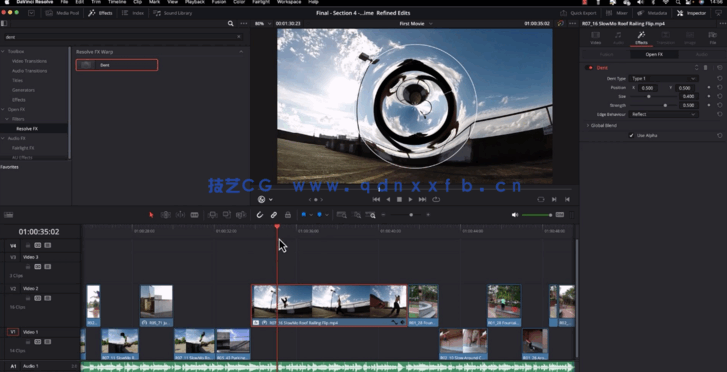Select the R07_16 SlowMo Roof Railing Flip clip
The image size is (727, 372).
(329, 306)
